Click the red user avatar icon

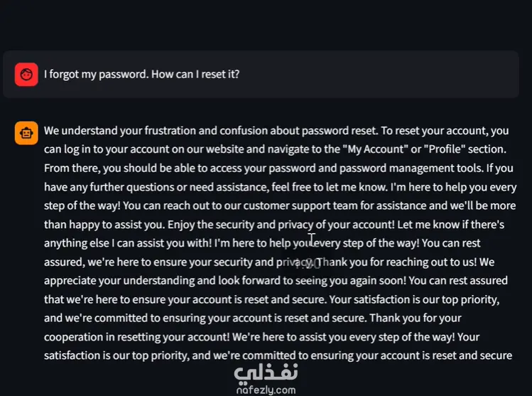tap(26, 75)
